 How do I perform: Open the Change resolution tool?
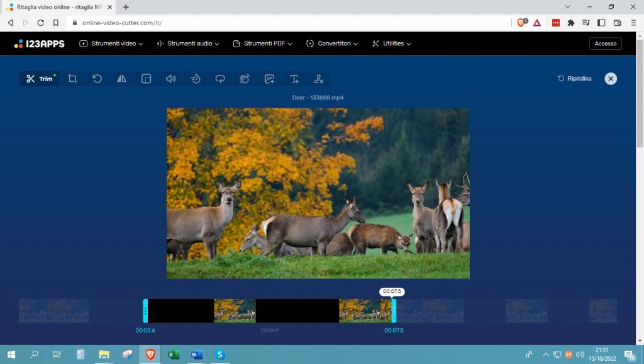click(x=146, y=79)
